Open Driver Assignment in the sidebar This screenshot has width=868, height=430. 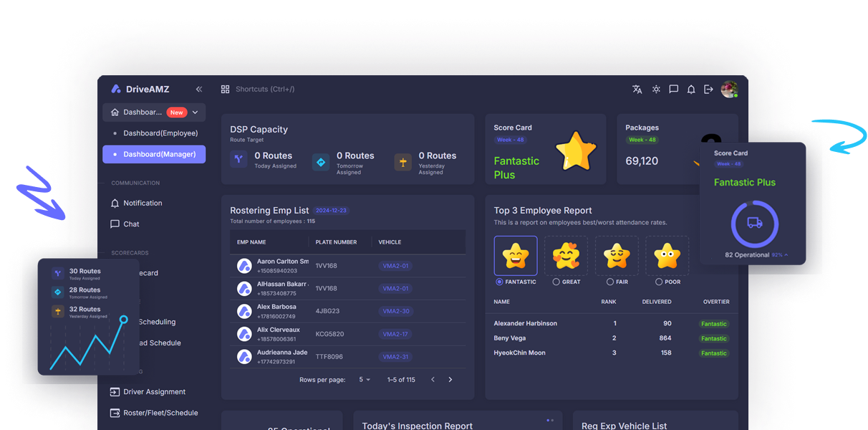[154, 392]
